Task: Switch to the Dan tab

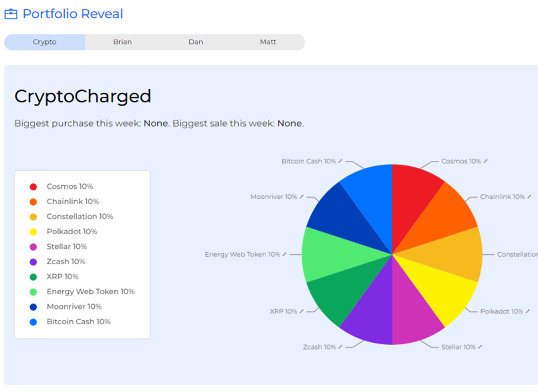Action: tap(196, 42)
